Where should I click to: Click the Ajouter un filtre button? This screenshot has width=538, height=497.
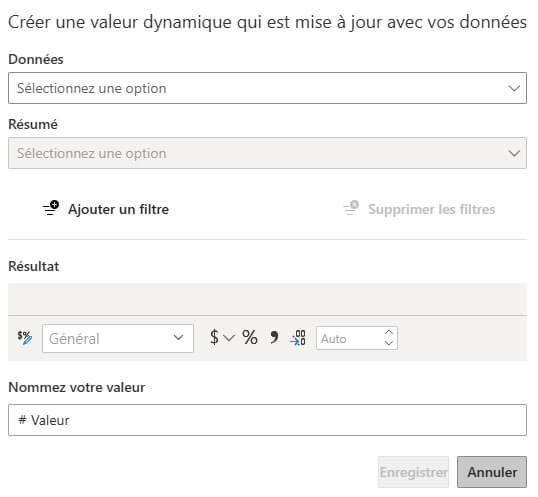click(106, 209)
